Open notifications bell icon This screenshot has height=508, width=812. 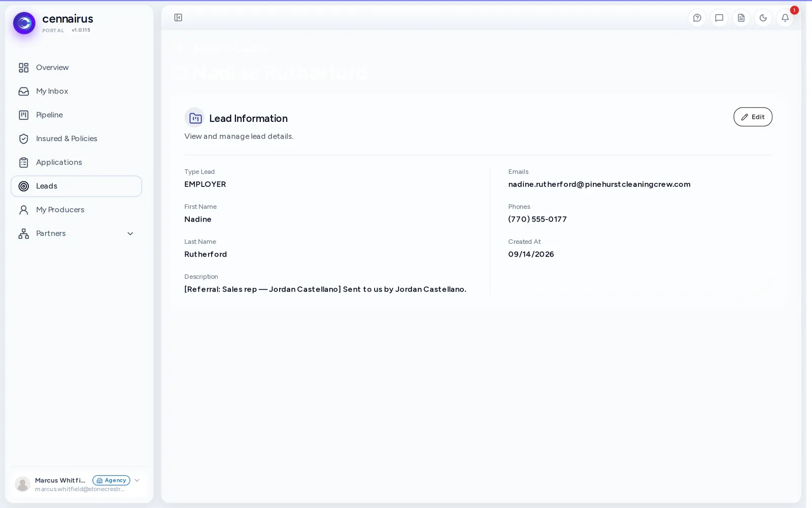pos(785,18)
